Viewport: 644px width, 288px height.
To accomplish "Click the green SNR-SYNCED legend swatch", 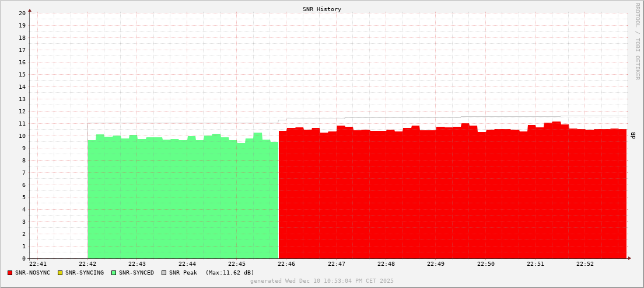I will pos(114,273).
